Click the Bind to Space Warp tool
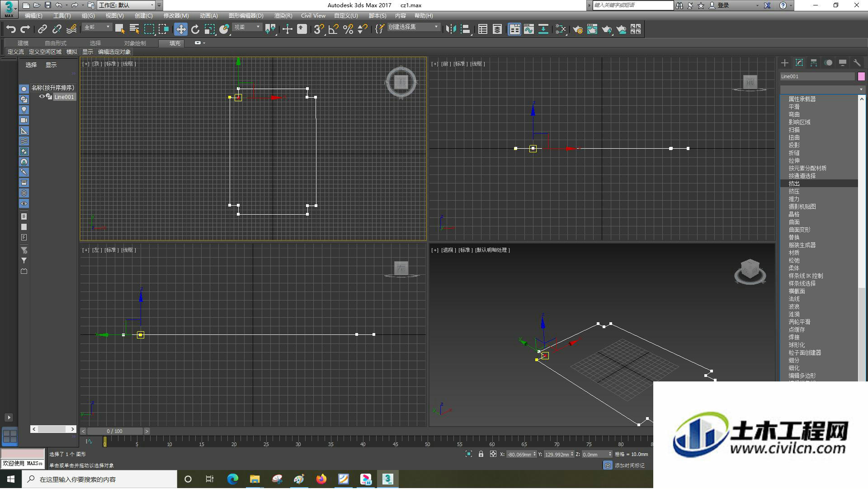The width and height of the screenshot is (868, 489). coord(71,29)
